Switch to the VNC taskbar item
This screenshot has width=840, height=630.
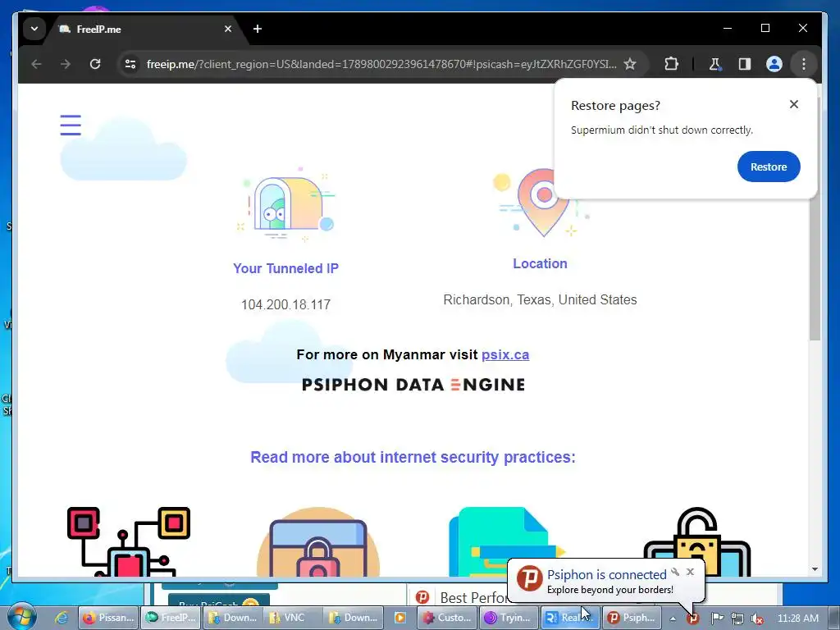(293, 618)
